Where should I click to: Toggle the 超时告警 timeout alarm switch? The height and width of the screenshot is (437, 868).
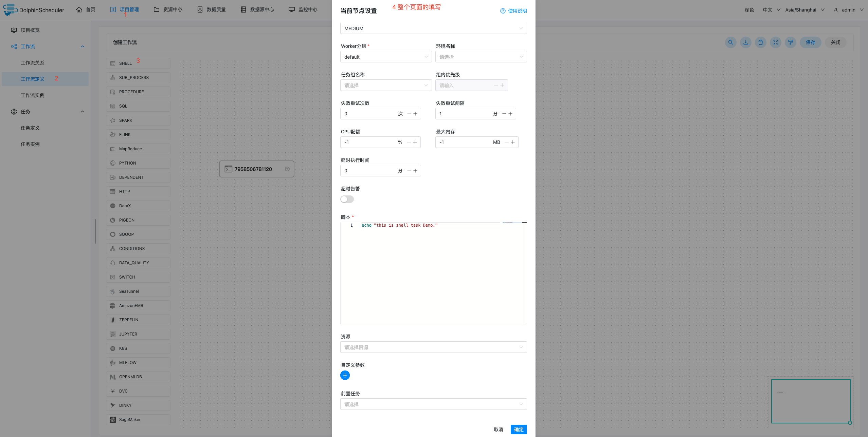(x=347, y=199)
